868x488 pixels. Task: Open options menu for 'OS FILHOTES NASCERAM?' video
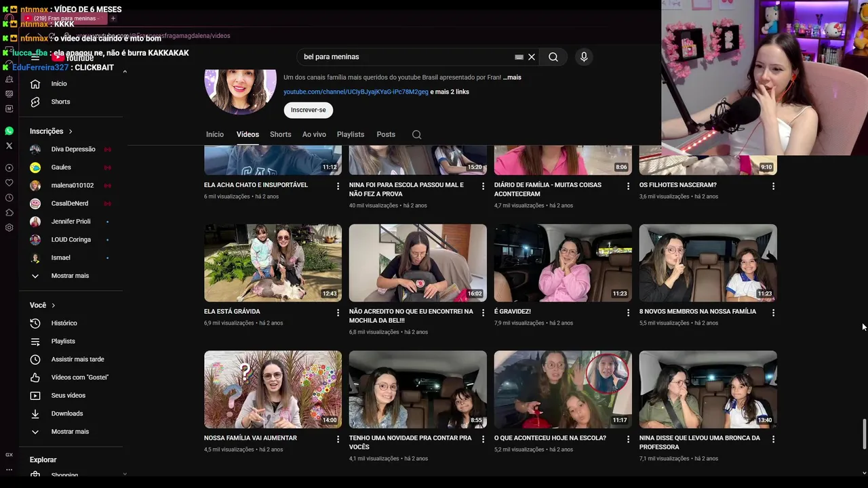pyautogui.click(x=773, y=186)
